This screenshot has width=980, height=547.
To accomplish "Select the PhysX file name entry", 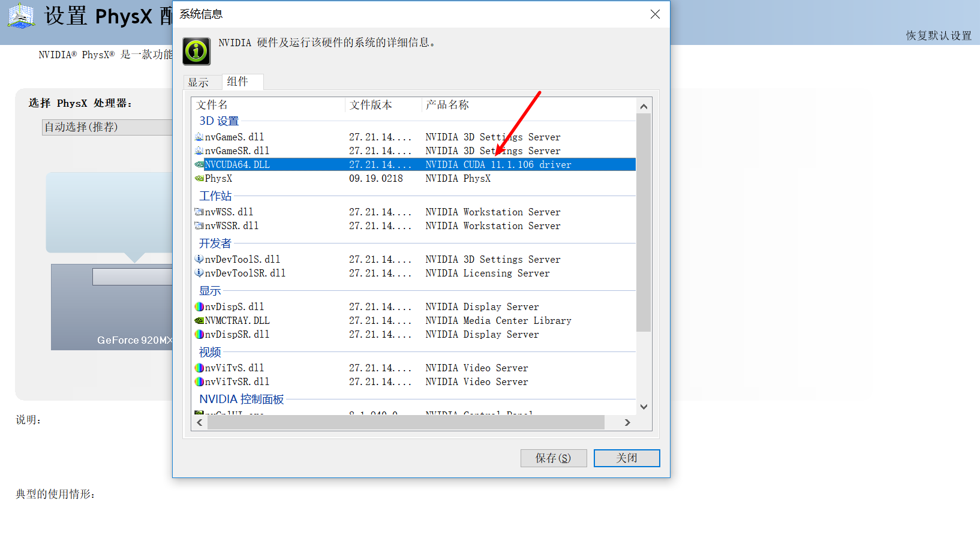I will 218,178.
